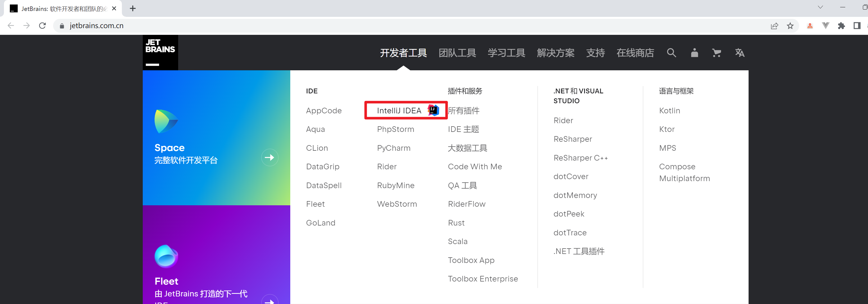Open the Toolbox App link

tap(471, 260)
